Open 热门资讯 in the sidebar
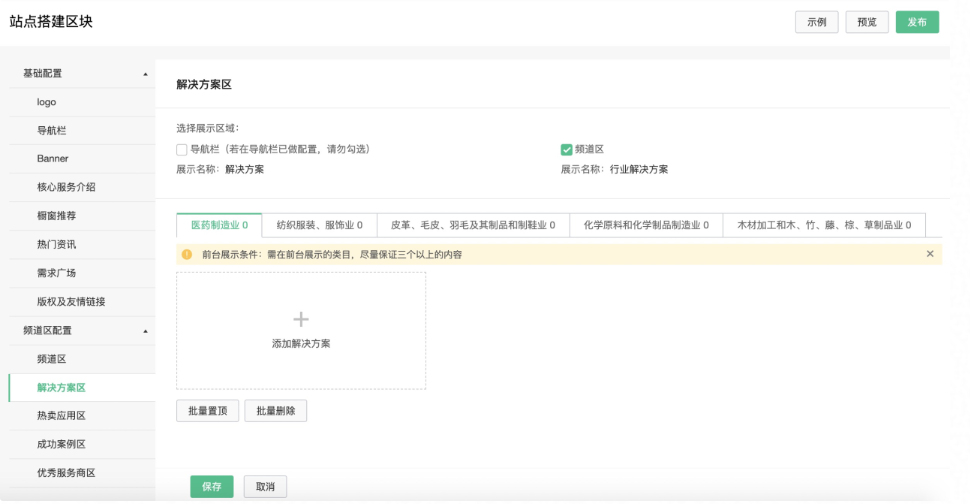The width and height of the screenshot is (970, 504). pos(82,244)
